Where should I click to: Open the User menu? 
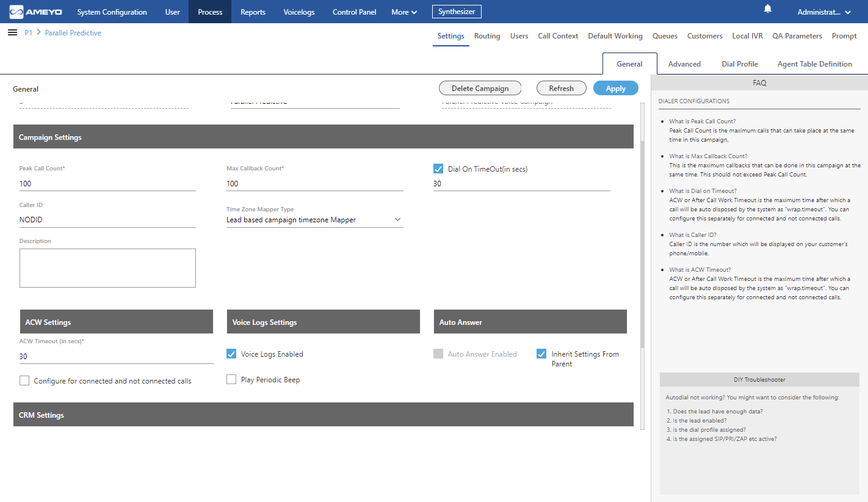[173, 12]
